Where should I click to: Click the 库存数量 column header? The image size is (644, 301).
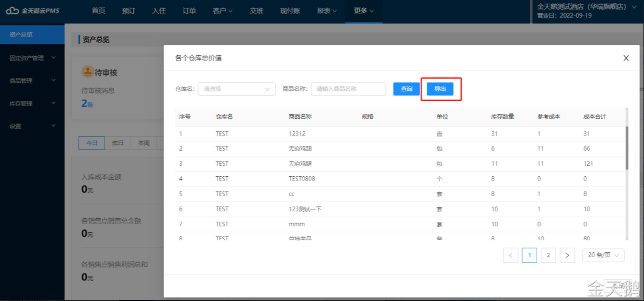[502, 117]
